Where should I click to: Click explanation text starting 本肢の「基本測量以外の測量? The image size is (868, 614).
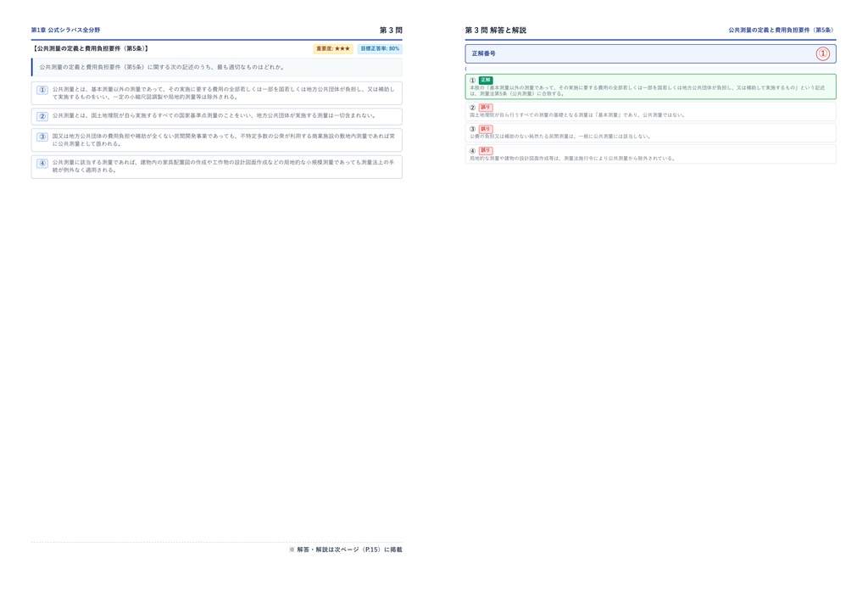click(x=647, y=90)
